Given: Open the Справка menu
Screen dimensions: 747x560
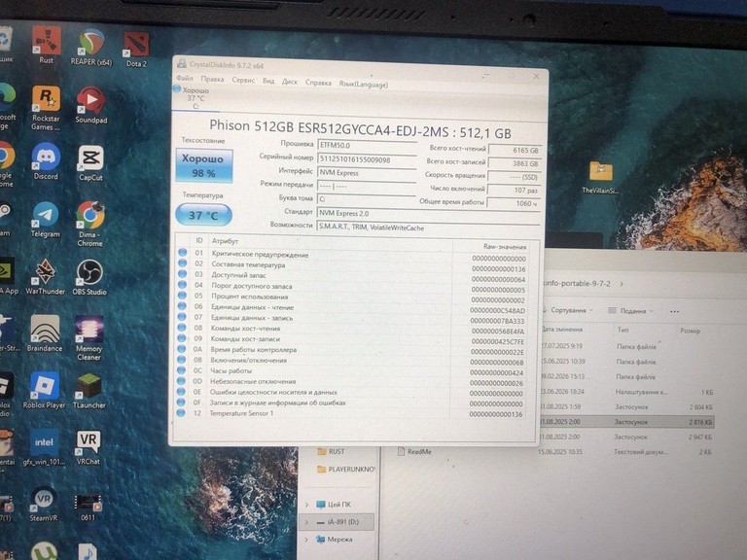Looking at the screenshot, I should pyautogui.click(x=318, y=83).
